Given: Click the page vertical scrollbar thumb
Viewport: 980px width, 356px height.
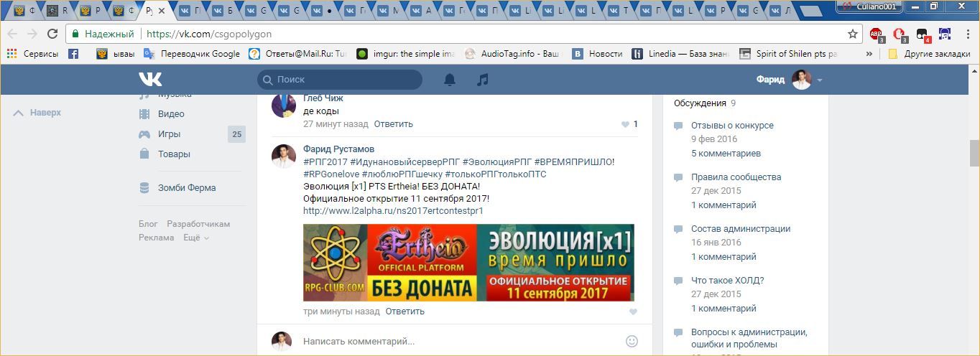Looking at the screenshot, I should click(x=974, y=152).
